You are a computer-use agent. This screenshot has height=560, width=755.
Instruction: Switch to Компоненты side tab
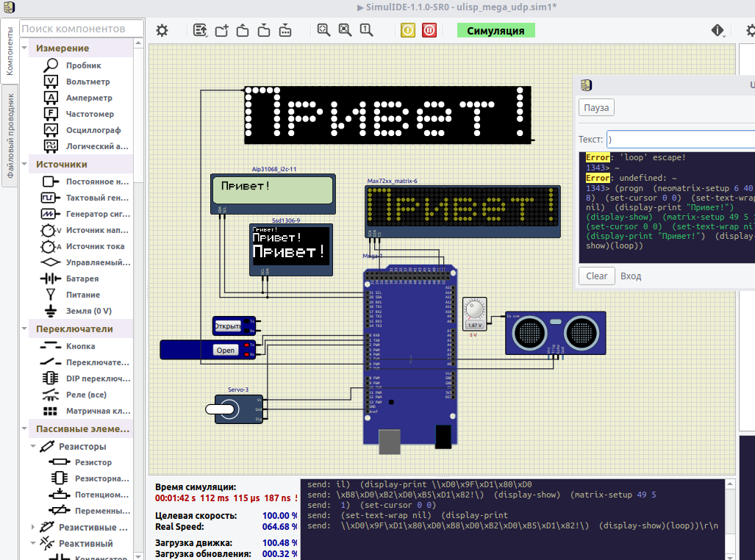[10, 51]
